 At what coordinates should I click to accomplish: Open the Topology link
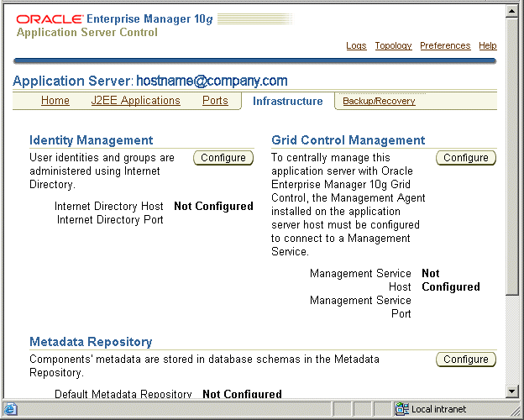click(x=393, y=45)
